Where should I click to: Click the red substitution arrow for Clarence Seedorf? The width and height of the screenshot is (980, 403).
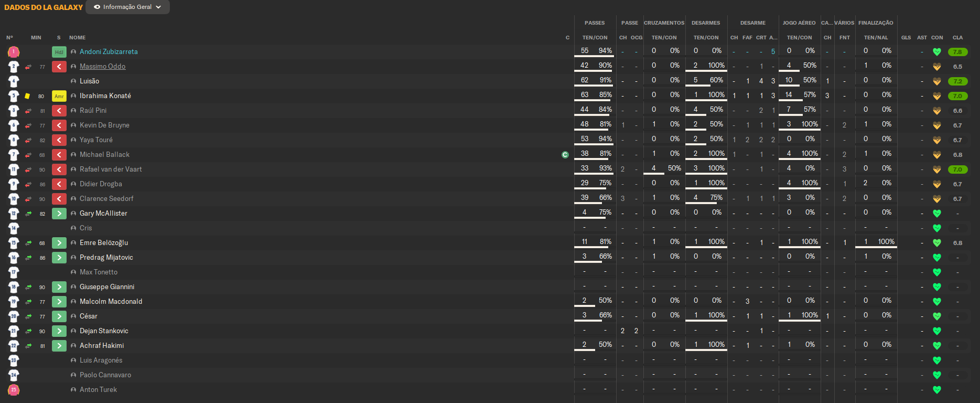click(59, 199)
